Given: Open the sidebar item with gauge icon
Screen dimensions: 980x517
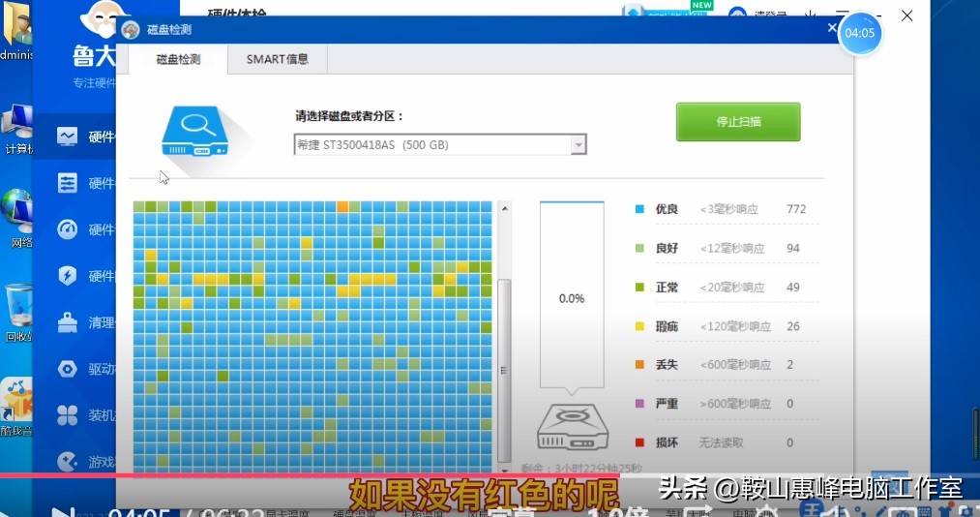Looking at the screenshot, I should click(74, 229).
